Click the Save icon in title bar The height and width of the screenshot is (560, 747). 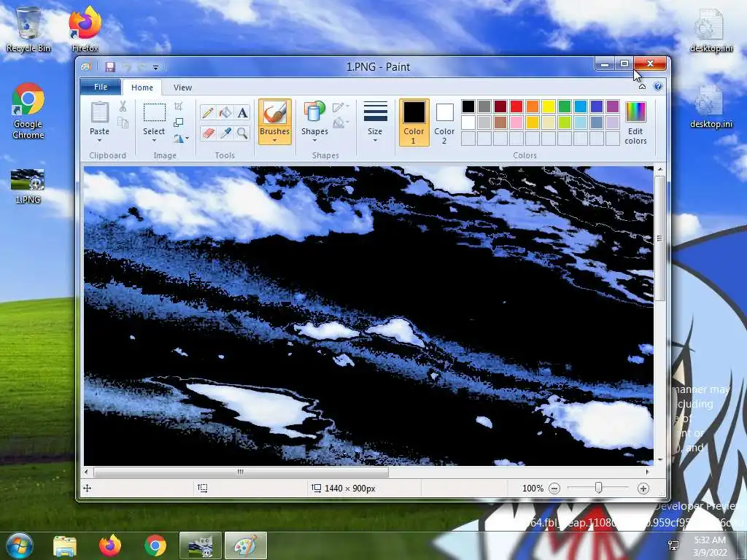[110, 67]
